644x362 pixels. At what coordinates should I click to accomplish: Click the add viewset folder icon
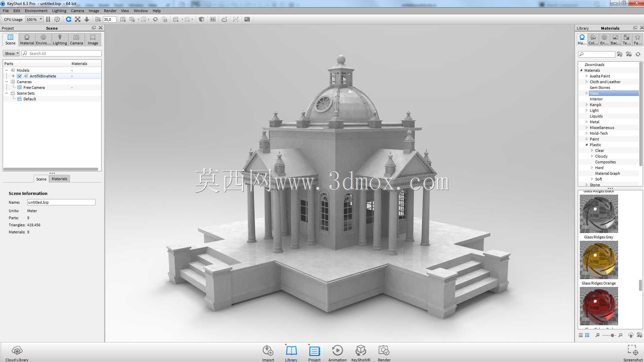pos(176,20)
